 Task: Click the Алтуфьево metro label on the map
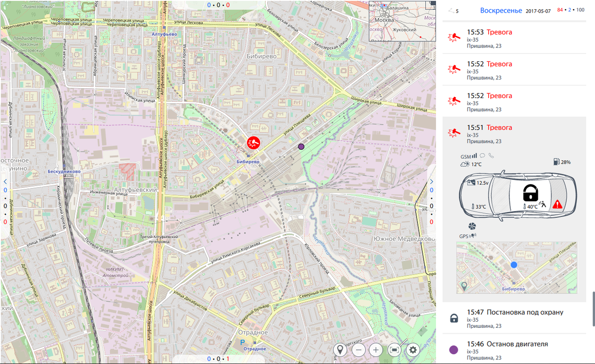pyautogui.click(x=164, y=34)
